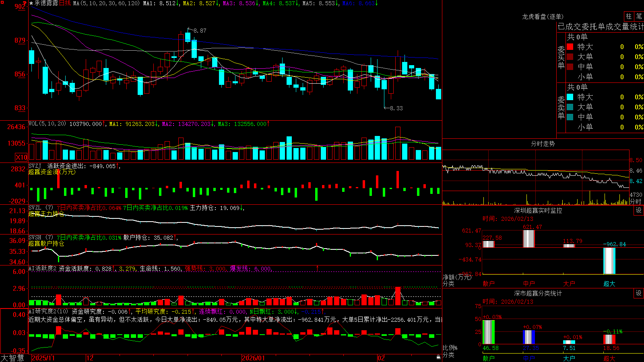Click dark red 大单 swatch in 委买单

coord(570,57)
